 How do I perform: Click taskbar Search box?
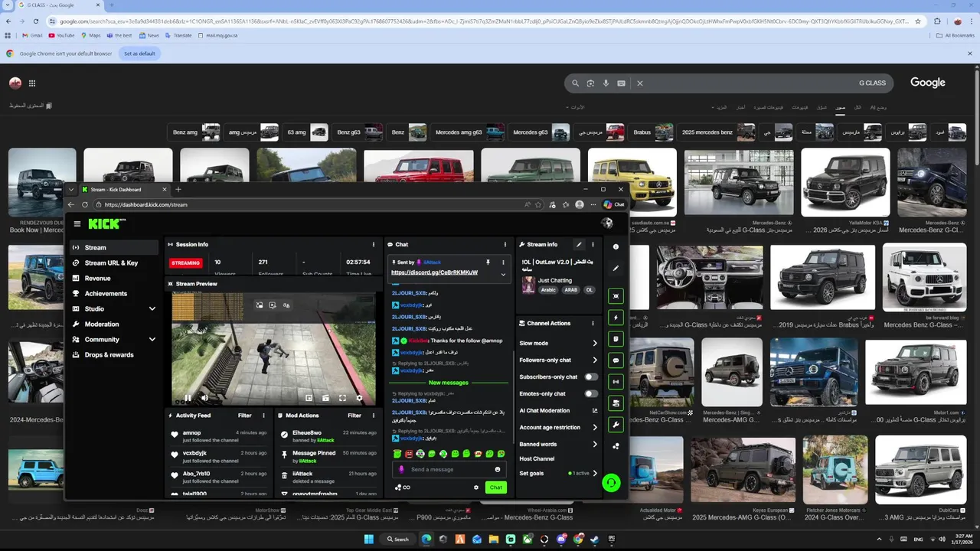click(398, 539)
